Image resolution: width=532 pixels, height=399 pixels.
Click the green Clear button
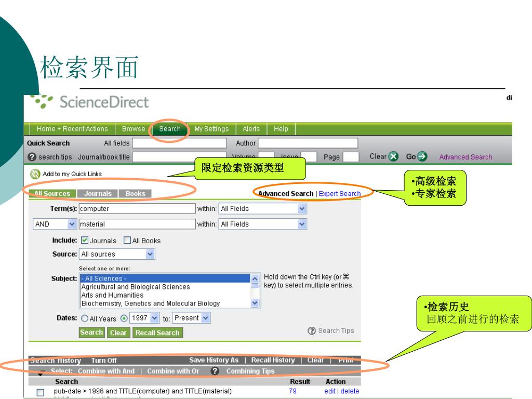(x=118, y=332)
